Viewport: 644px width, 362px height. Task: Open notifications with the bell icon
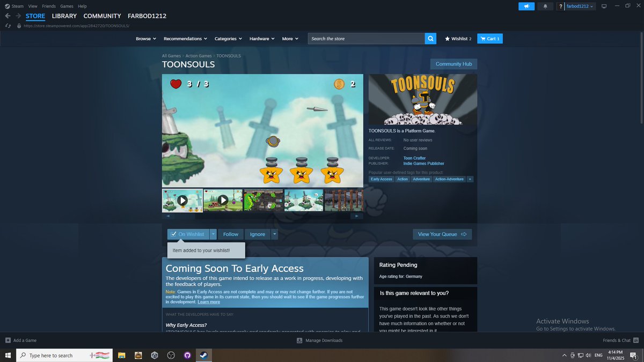(x=545, y=6)
